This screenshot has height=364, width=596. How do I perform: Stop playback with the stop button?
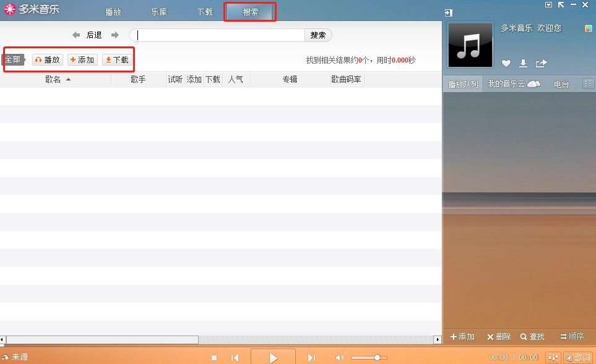click(x=214, y=358)
